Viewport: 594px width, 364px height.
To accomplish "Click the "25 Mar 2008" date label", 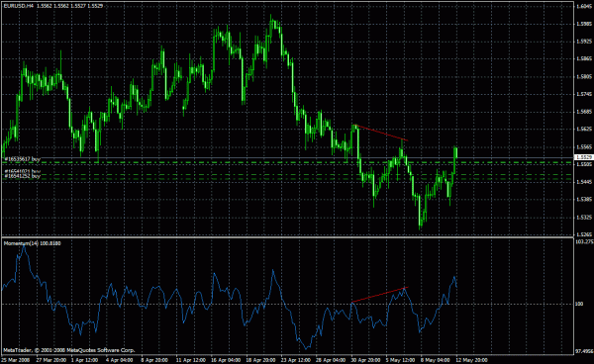I will coord(15,360).
